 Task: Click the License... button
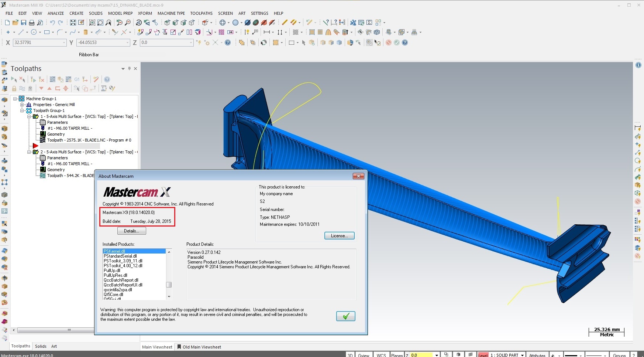(340, 236)
